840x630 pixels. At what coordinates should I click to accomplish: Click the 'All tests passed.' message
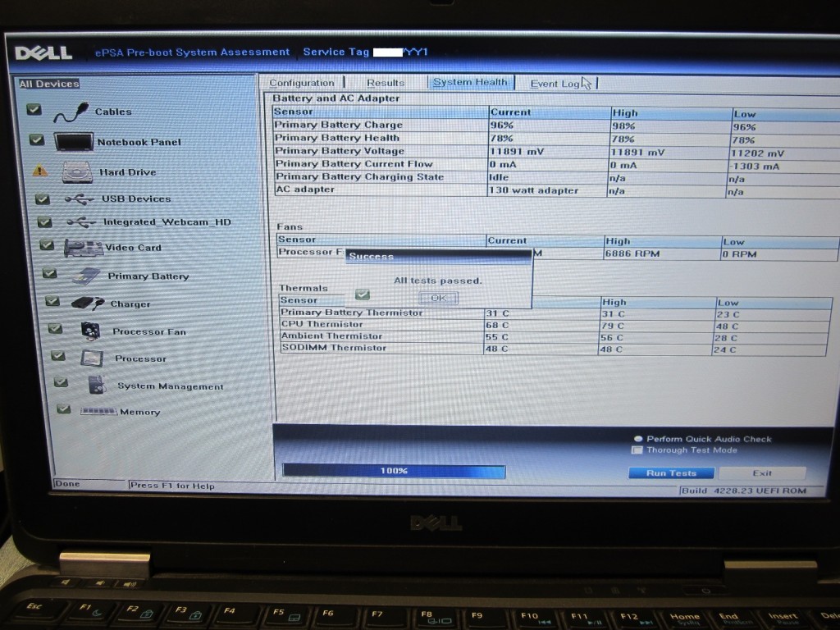click(438, 281)
